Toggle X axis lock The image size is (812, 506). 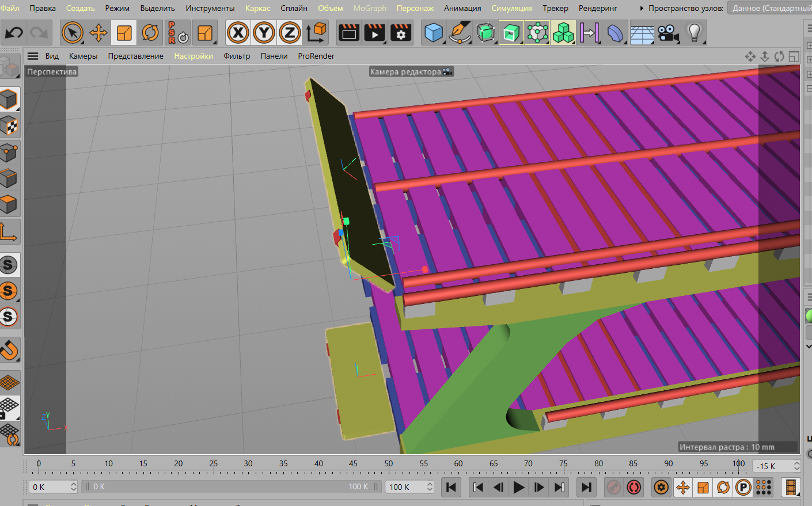pyautogui.click(x=238, y=33)
